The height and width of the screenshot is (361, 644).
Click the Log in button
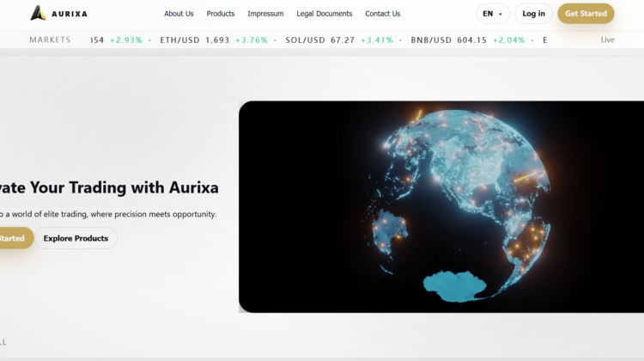click(x=533, y=14)
